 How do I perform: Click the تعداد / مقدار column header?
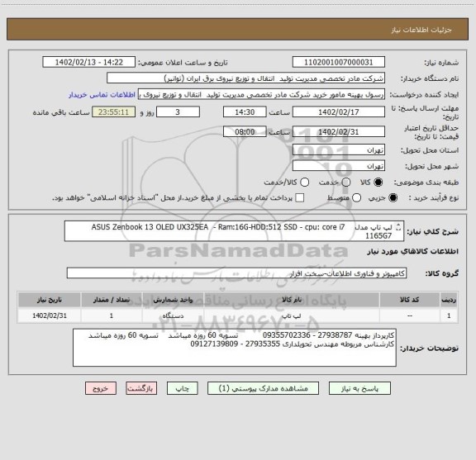(x=112, y=300)
